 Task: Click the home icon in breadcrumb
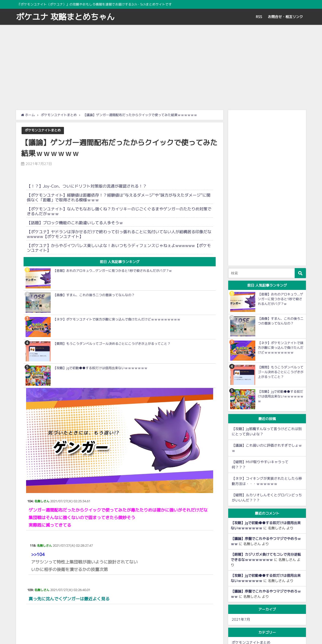click(x=23, y=115)
